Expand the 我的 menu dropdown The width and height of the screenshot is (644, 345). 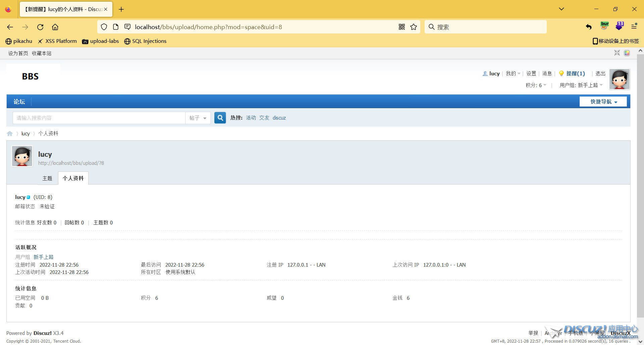pos(513,74)
